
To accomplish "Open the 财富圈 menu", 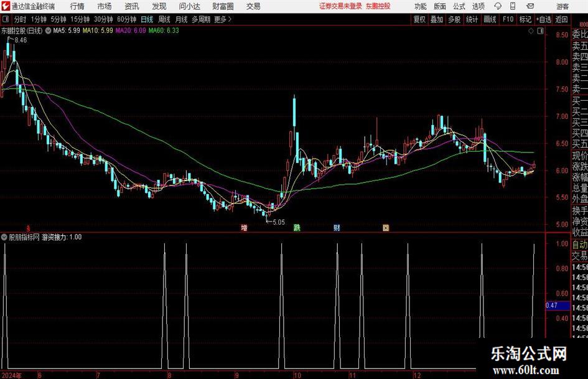I will tap(223, 6).
